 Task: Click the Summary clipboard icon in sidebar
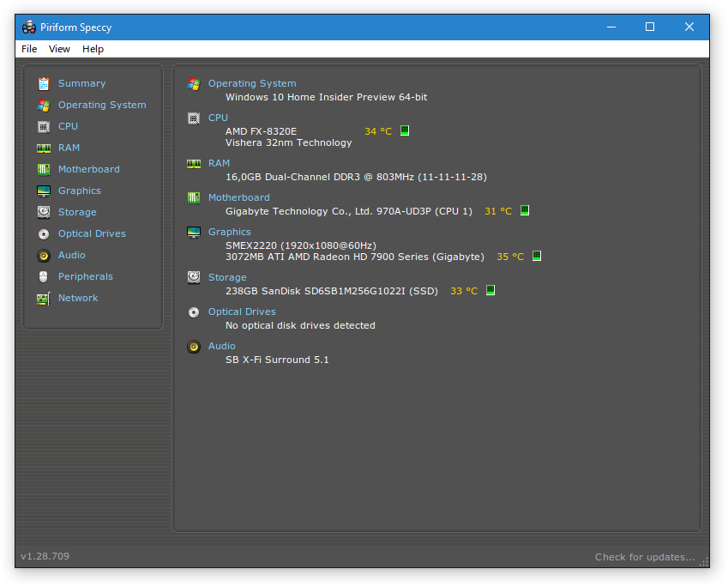tap(44, 83)
